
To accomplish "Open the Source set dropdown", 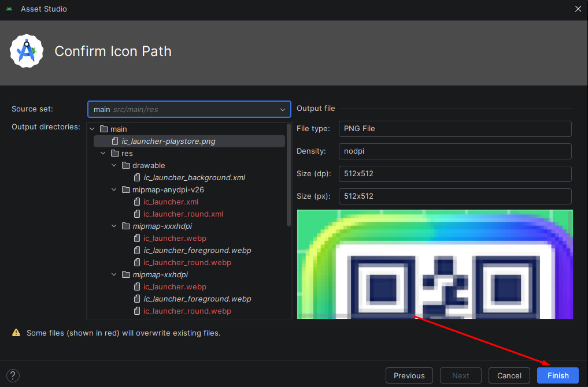I will point(189,109).
